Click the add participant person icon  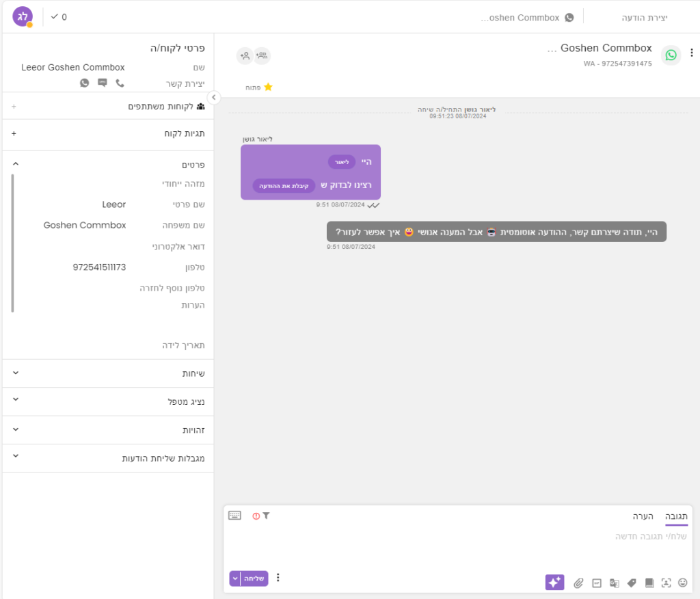click(245, 56)
